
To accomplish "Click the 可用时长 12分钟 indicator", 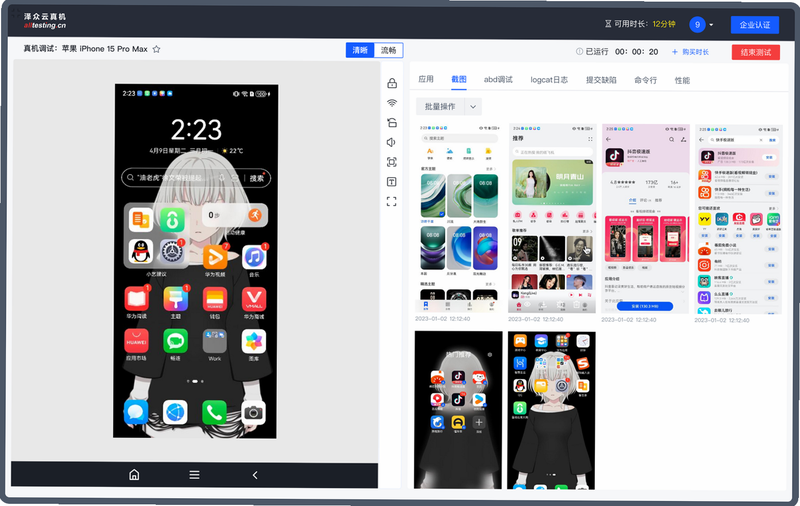I will pos(640,24).
